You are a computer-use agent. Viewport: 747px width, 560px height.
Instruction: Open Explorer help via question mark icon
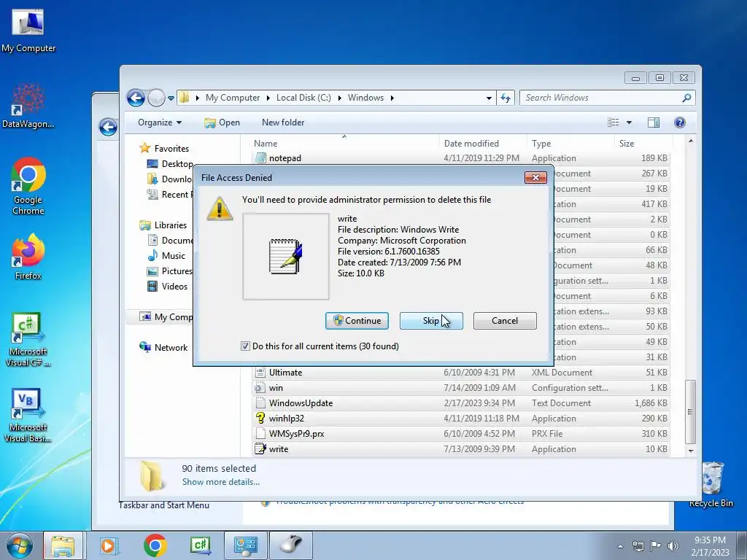coord(680,122)
